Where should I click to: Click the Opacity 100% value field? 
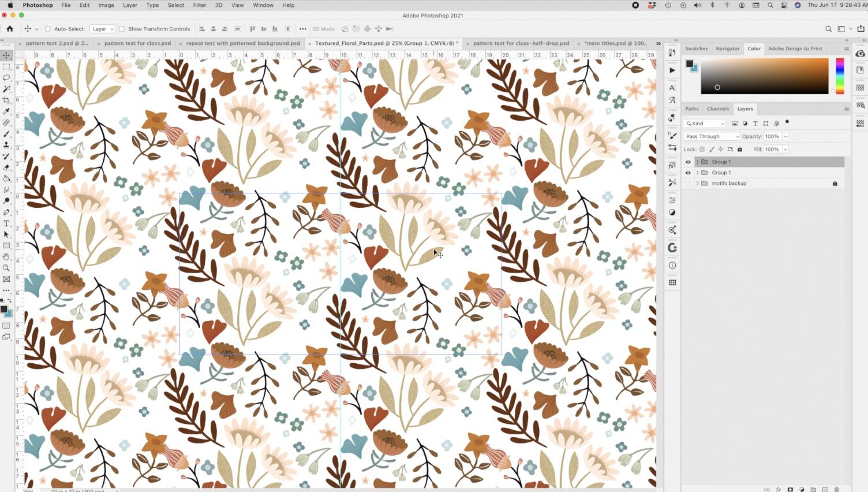772,136
